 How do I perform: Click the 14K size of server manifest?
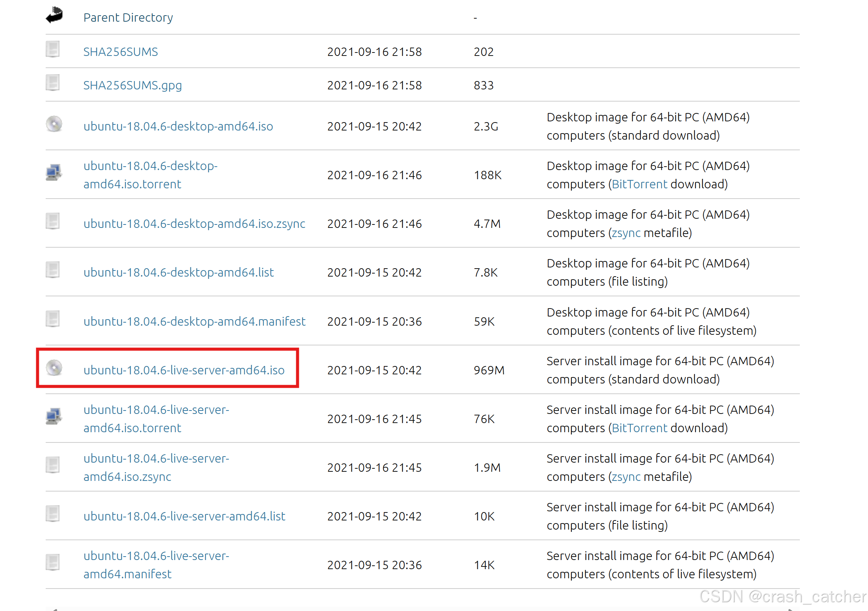pyautogui.click(x=484, y=565)
